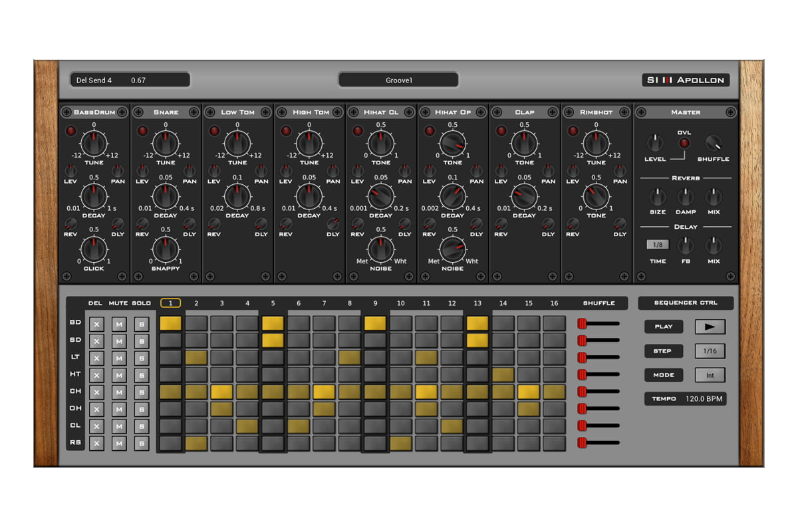Mute the BD track

pyautogui.click(x=118, y=324)
